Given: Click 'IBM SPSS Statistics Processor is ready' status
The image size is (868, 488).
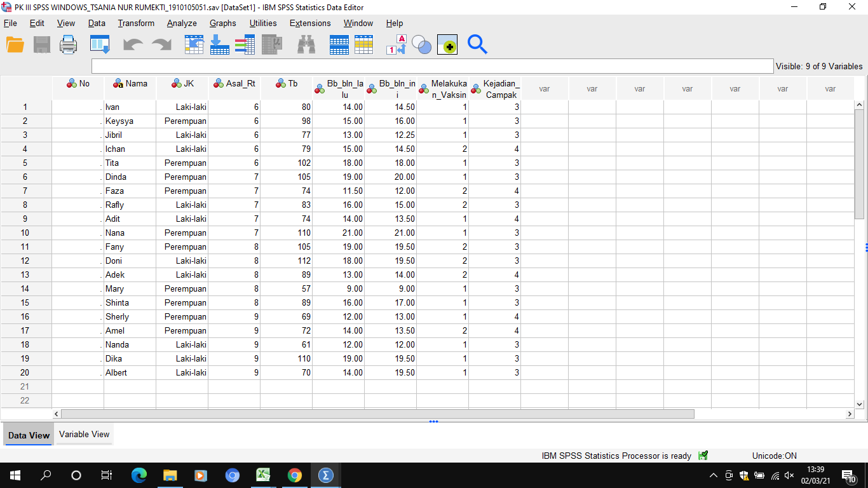Looking at the screenshot, I should pyautogui.click(x=616, y=456).
